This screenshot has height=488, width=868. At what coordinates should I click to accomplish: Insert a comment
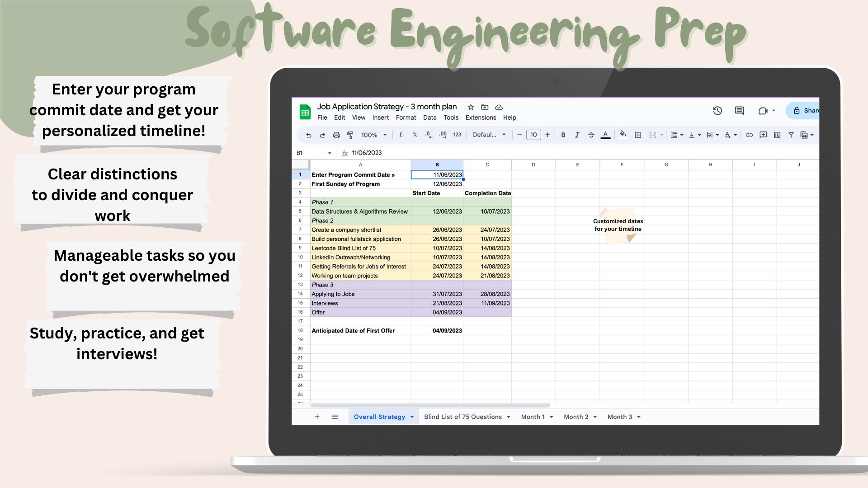[764, 135]
